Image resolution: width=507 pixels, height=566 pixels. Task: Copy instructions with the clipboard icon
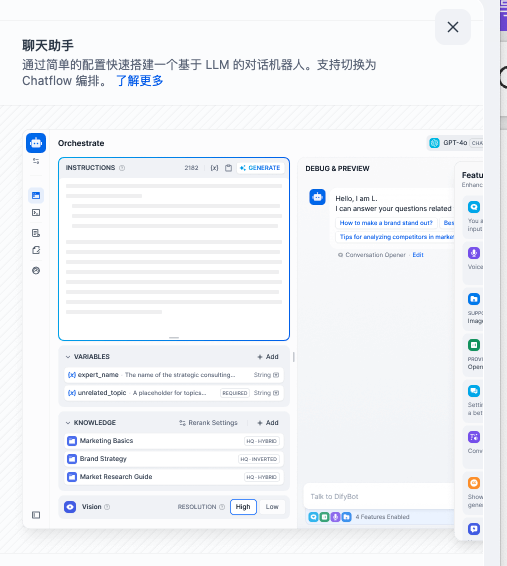point(228,168)
